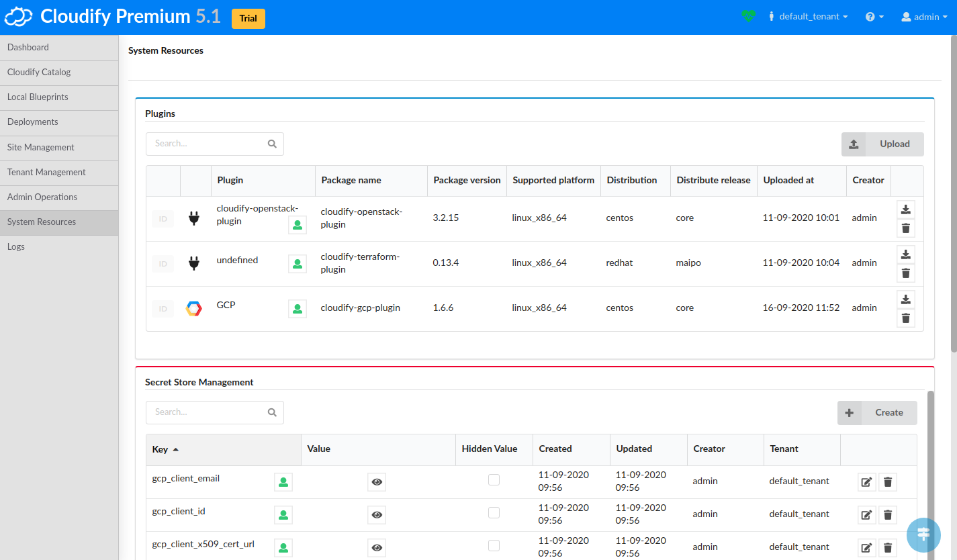Click the plug icon for cloudify-openstack-plugin

[x=194, y=218]
